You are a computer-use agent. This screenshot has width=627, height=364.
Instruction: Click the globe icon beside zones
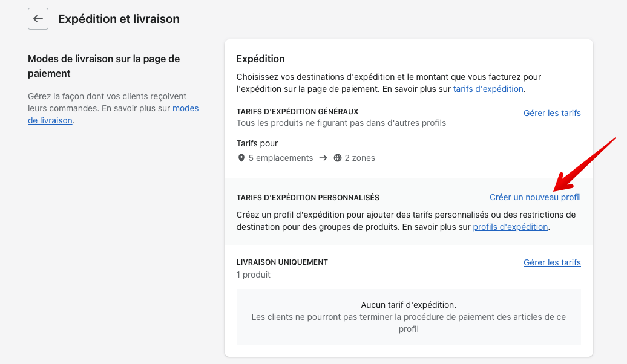tap(338, 158)
